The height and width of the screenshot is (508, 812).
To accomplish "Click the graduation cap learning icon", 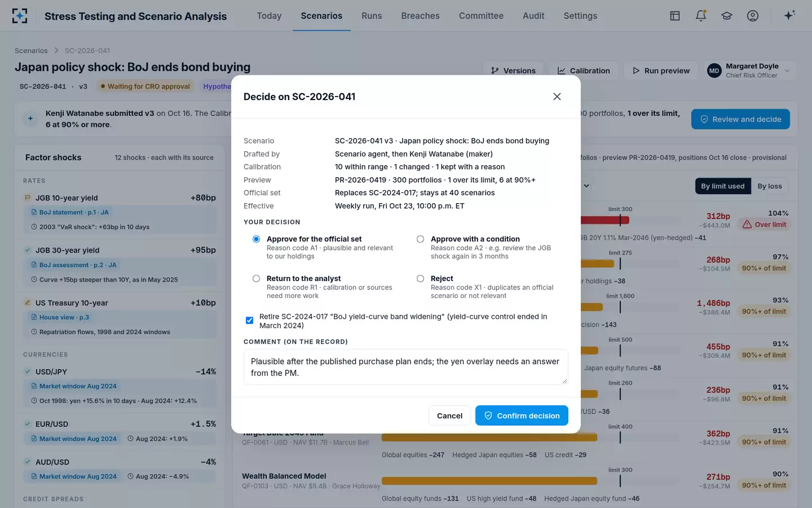I will tap(727, 16).
